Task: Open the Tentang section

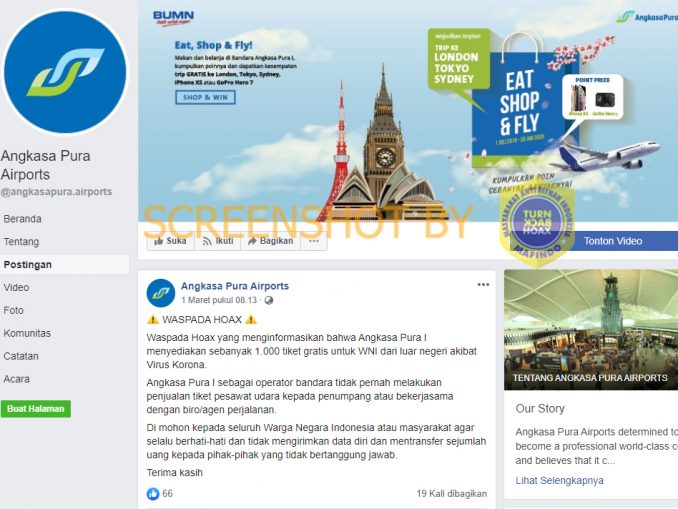Action: pos(21,242)
